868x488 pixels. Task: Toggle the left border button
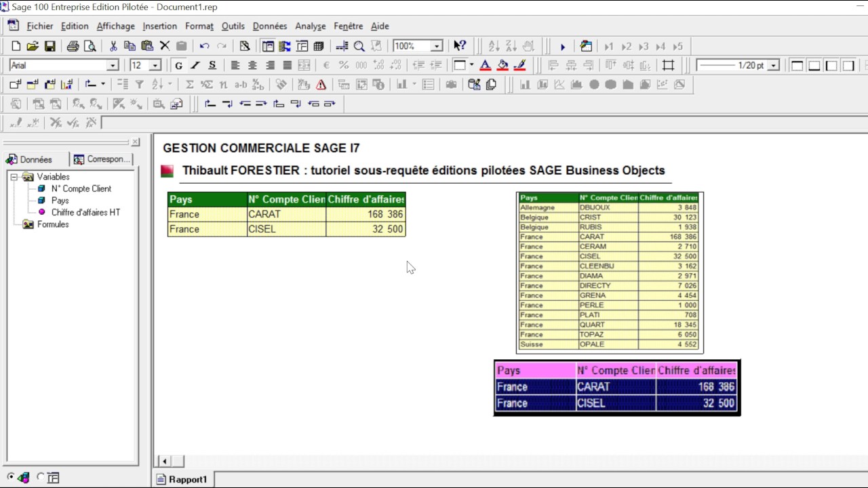click(831, 65)
